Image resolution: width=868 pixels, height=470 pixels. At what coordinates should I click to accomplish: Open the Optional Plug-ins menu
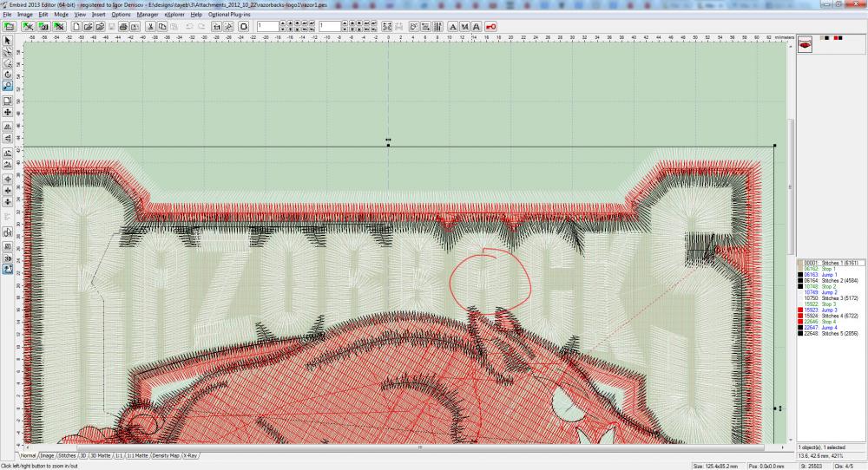tap(229, 15)
